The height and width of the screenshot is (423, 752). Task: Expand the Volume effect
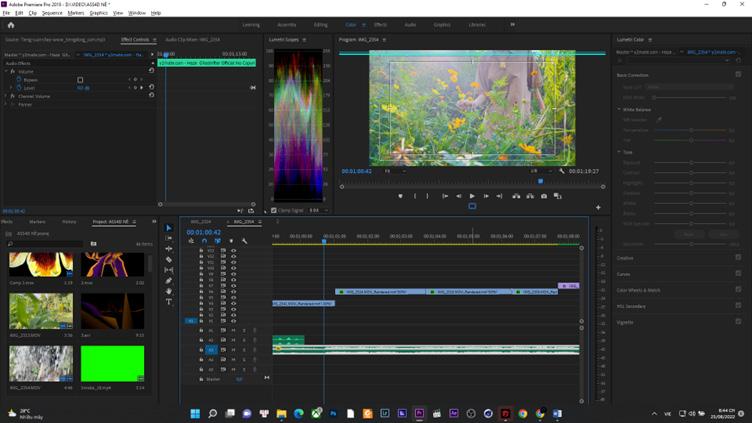(6, 71)
